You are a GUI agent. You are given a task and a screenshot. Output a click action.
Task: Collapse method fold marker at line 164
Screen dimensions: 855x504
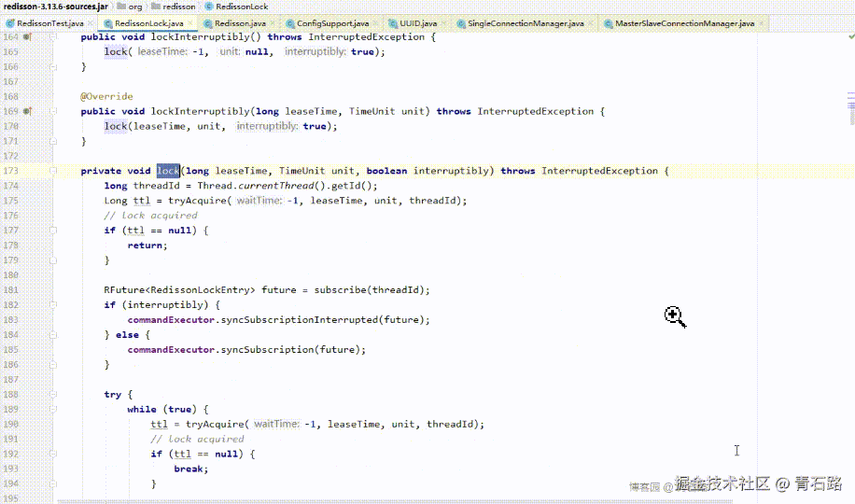click(x=53, y=37)
